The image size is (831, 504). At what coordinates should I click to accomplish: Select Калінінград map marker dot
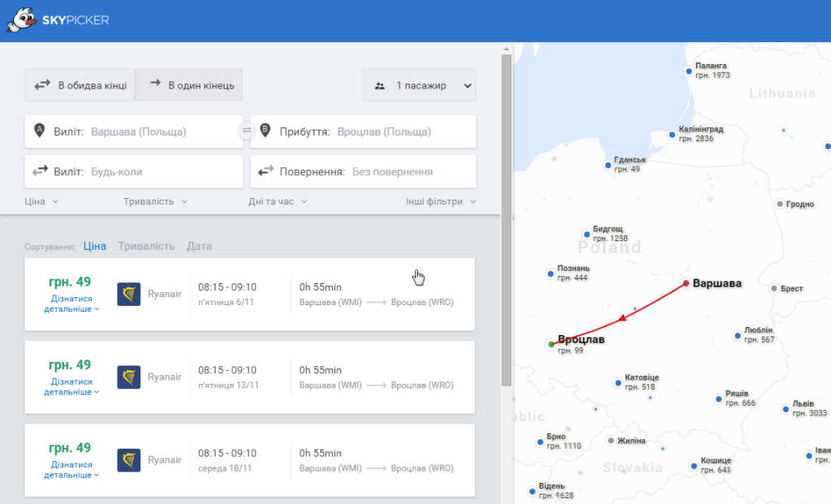coord(672,135)
